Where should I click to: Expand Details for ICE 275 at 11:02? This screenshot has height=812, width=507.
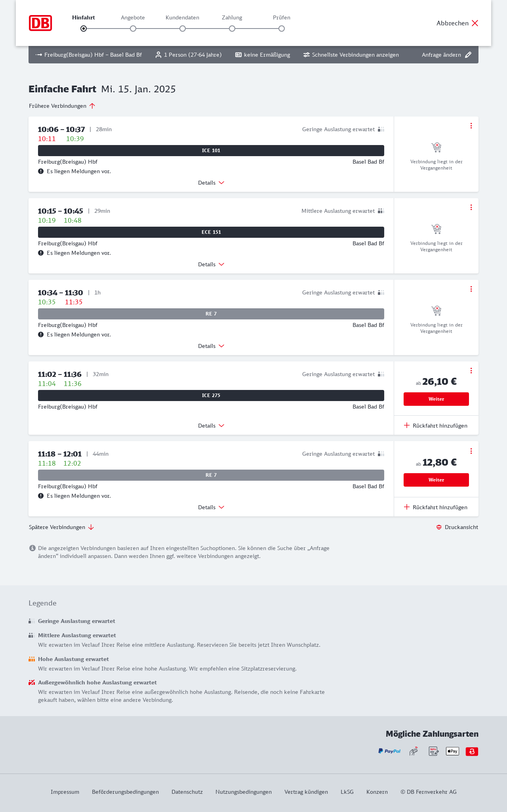coord(211,426)
